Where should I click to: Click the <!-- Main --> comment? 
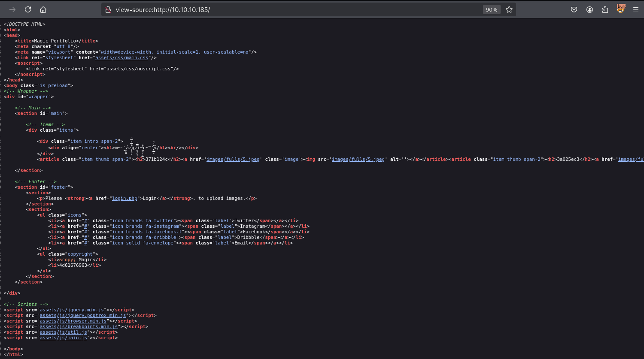click(33, 108)
